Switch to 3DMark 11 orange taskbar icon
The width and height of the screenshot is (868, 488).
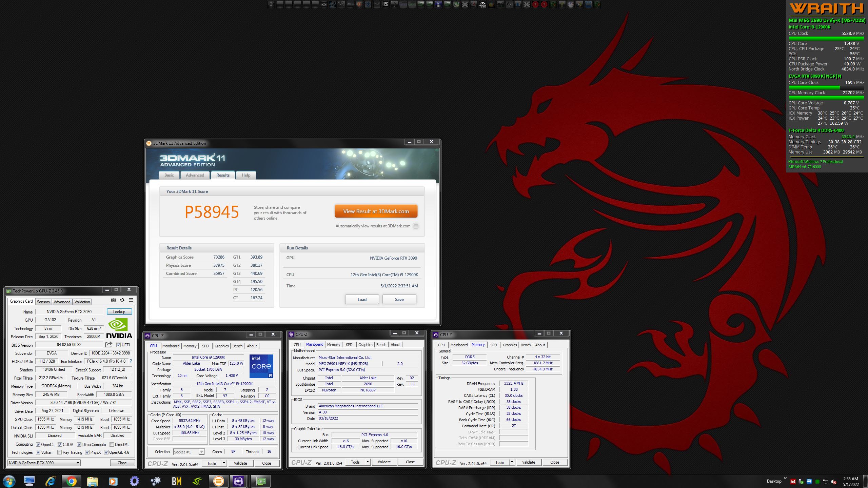click(219, 481)
